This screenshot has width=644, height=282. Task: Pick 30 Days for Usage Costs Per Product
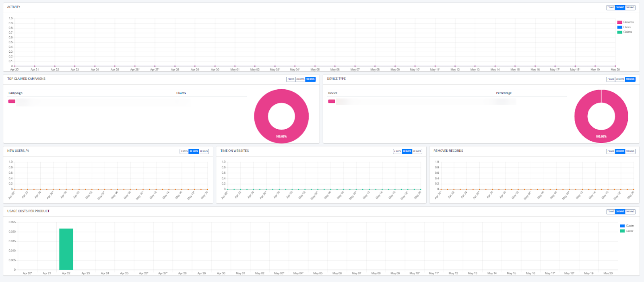click(620, 212)
